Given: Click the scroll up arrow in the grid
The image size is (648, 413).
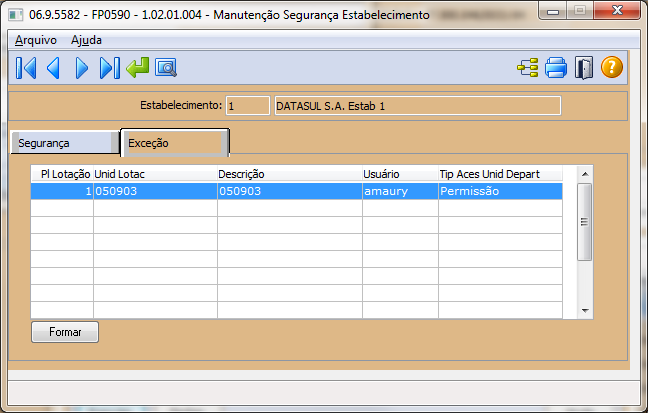Looking at the screenshot, I should [585, 174].
